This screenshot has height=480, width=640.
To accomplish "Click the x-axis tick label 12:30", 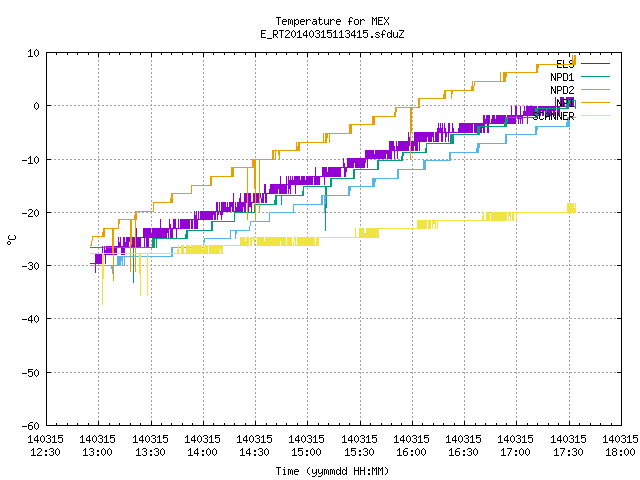I will click(x=45, y=452).
